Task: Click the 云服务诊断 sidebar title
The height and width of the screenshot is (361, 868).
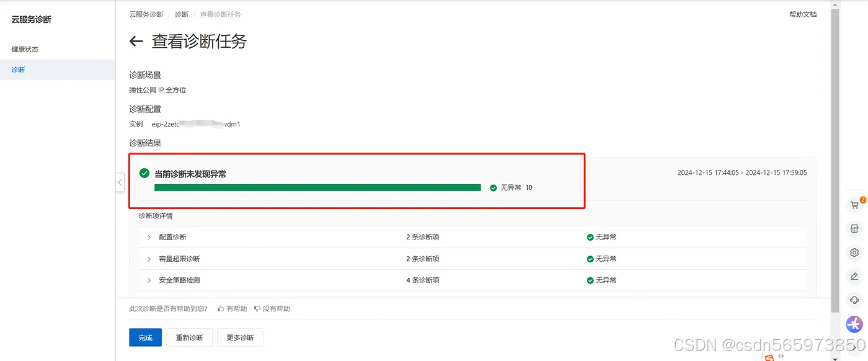Action: 32,20
